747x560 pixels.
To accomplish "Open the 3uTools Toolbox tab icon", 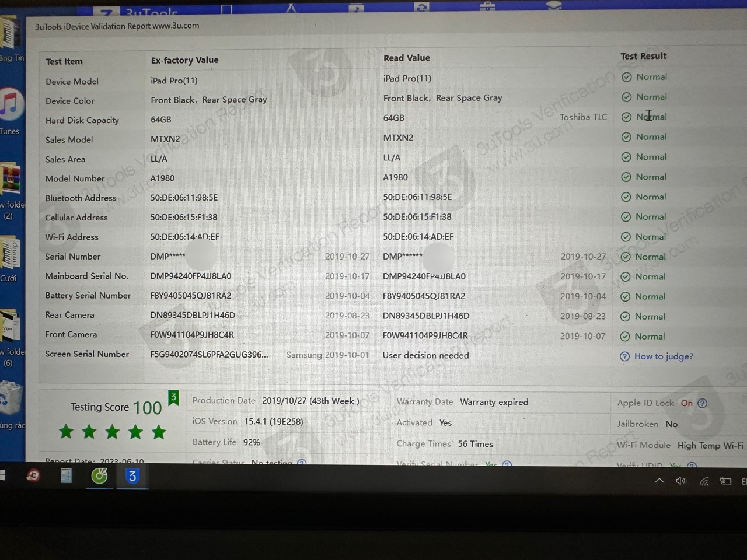I will tap(488, 6).
